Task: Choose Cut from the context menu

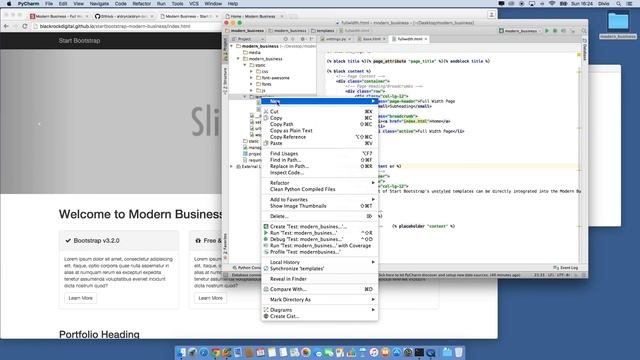Action: [320, 111]
